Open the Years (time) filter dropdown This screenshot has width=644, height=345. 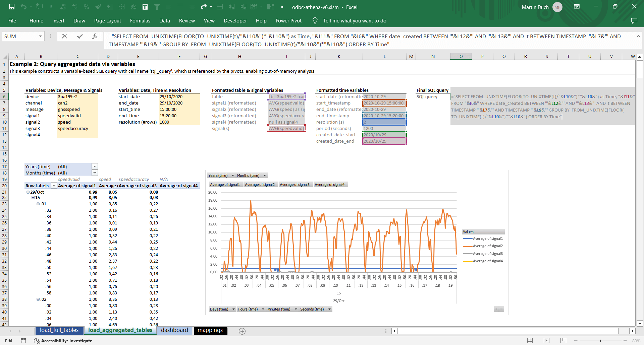tap(95, 166)
